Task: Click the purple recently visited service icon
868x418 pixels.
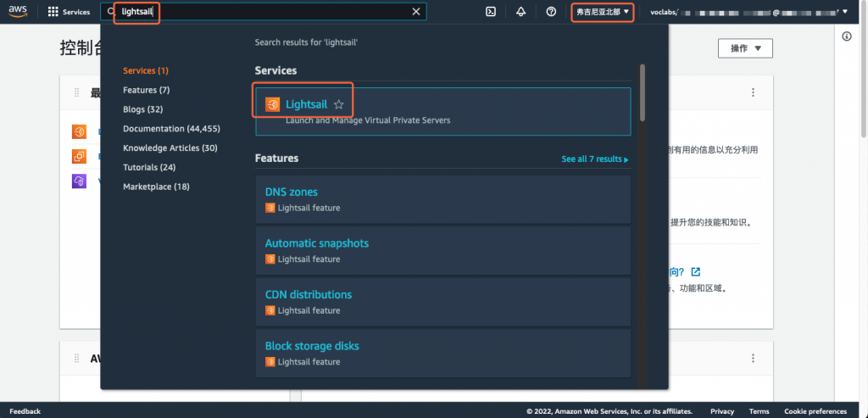Action: point(79,181)
